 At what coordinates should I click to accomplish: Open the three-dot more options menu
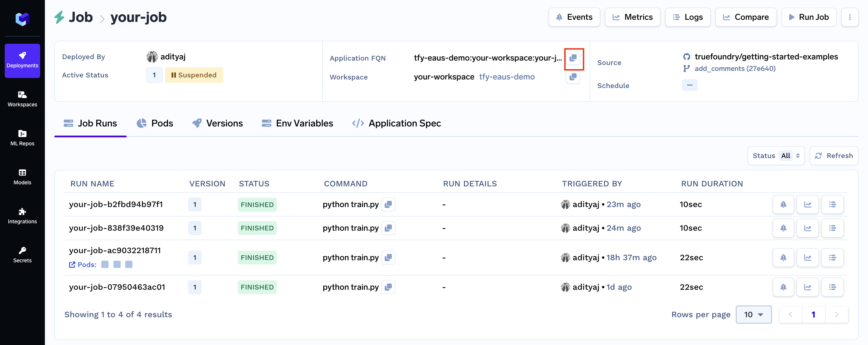tap(849, 17)
